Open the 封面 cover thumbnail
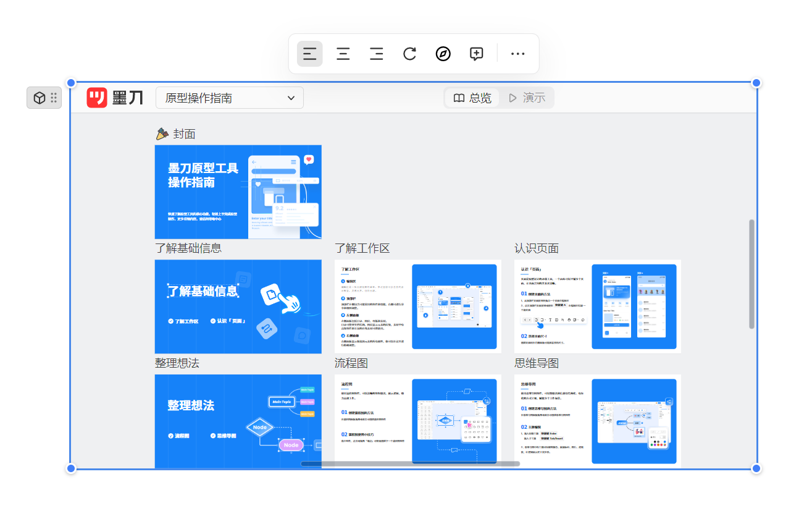 [x=238, y=192]
